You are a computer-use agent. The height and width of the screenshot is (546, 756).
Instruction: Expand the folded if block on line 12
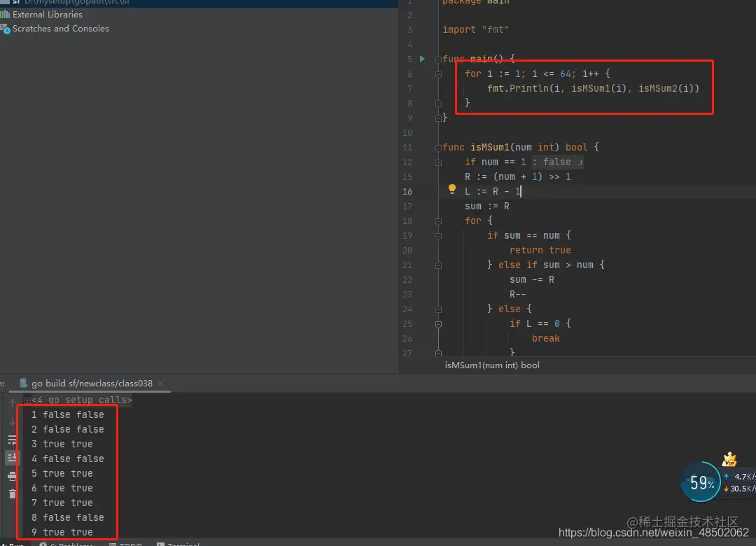[438, 162]
